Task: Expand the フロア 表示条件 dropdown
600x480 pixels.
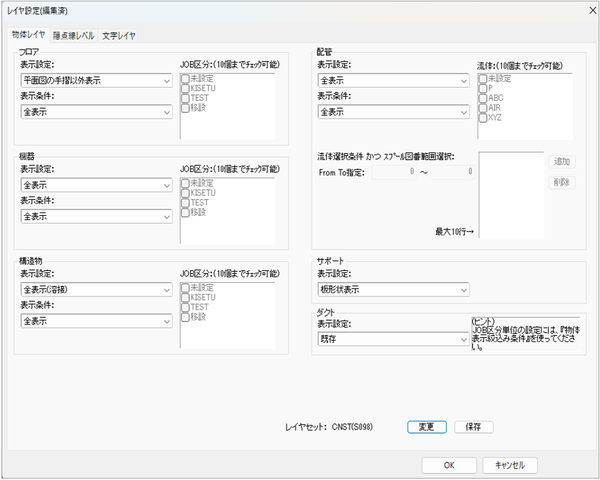Action: 96,113
